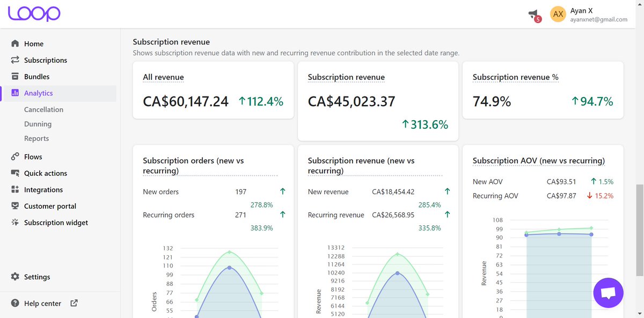
Task: Open the Home menu item
Action: click(x=34, y=44)
